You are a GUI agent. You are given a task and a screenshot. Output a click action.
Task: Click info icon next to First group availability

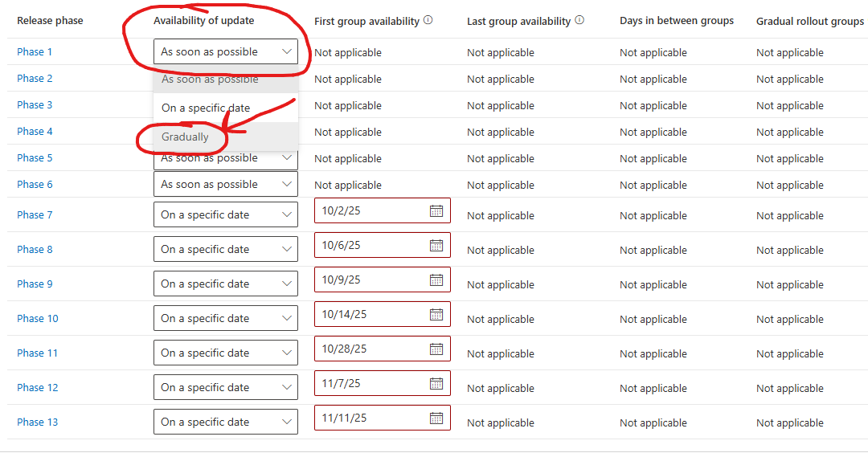pyautogui.click(x=428, y=21)
